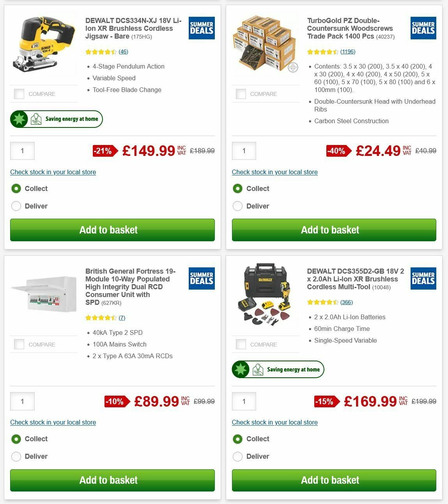This screenshot has height=504, width=448.
Task: Click the SUMMER DEALS badge on the DEWALT multi-tool
Action: pos(423,278)
